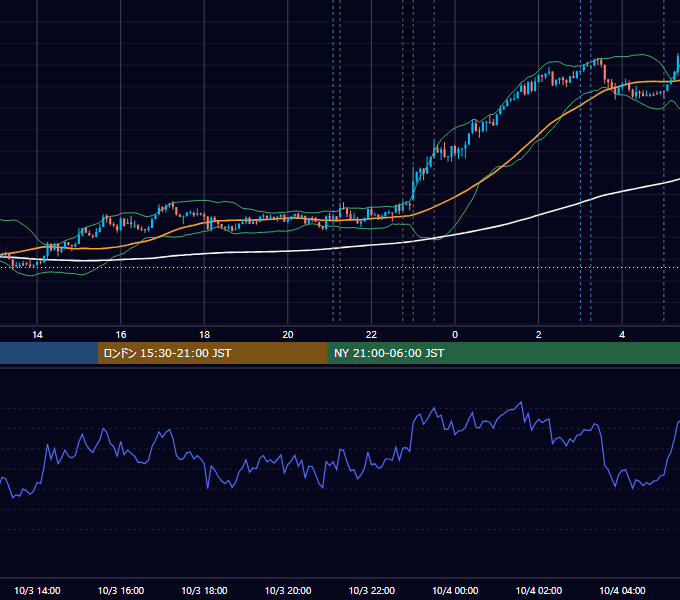Click the 18 hour axis label
The width and height of the screenshot is (680, 600).
click(x=204, y=335)
